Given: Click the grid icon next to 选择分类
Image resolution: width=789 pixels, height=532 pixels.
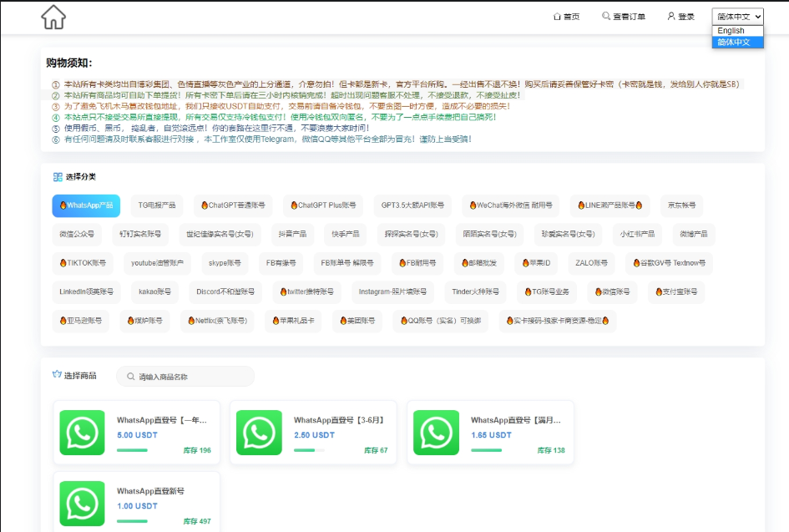Looking at the screenshot, I should click(x=58, y=177).
